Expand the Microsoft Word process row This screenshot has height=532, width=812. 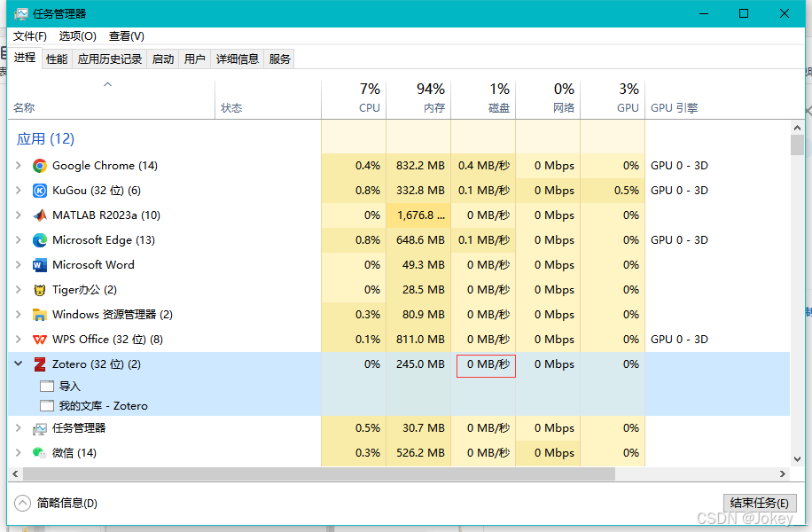click(x=19, y=265)
